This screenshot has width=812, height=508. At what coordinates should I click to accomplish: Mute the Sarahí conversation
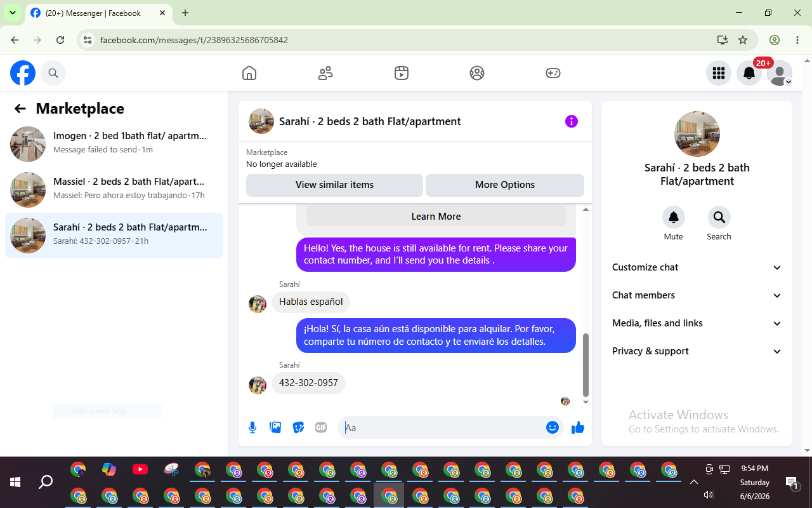pos(674,217)
